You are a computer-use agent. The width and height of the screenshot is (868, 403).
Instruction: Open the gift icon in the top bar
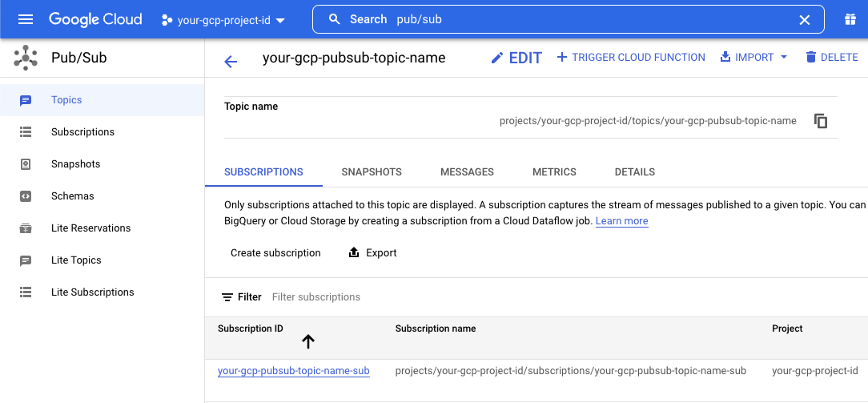tap(850, 20)
